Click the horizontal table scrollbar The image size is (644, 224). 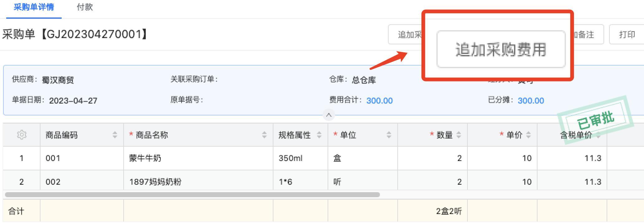[x=192, y=195]
